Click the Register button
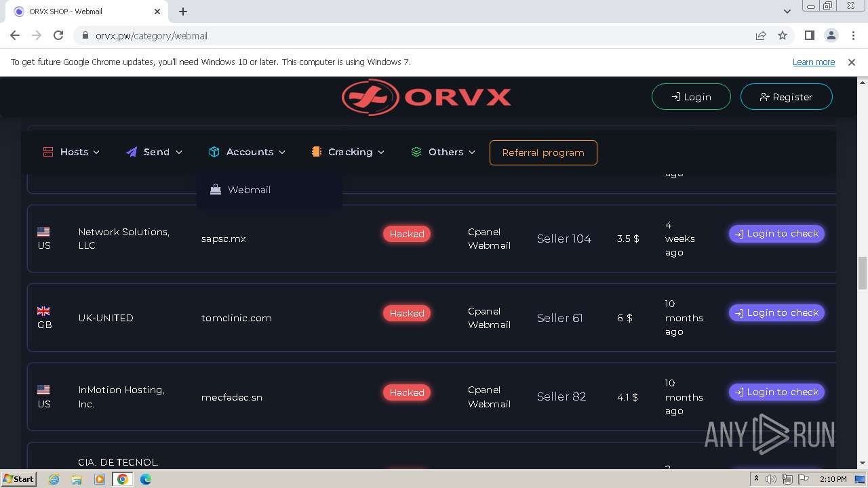868x488 pixels. (786, 97)
